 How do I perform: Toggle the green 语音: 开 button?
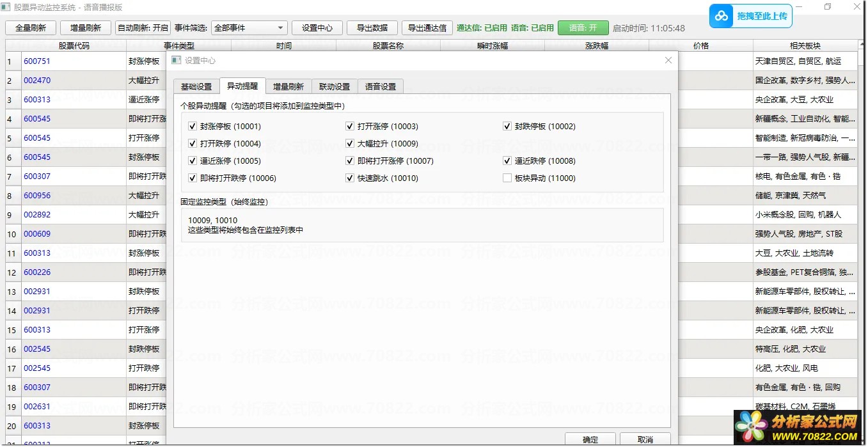coord(583,28)
